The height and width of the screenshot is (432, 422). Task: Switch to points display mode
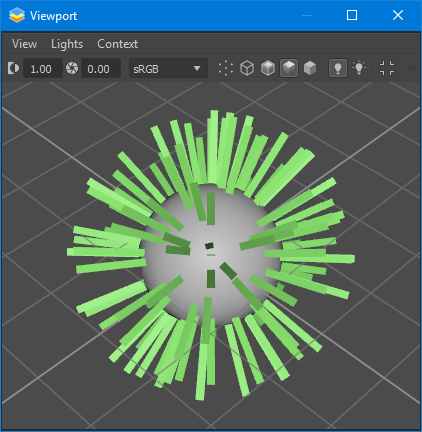click(x=226, y=68)
